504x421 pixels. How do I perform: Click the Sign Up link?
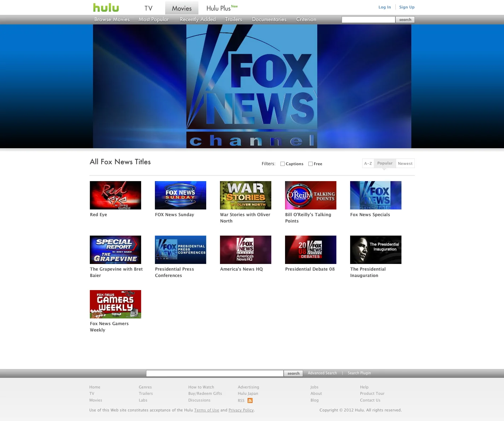pyautogui.click(x=407, y=7)
